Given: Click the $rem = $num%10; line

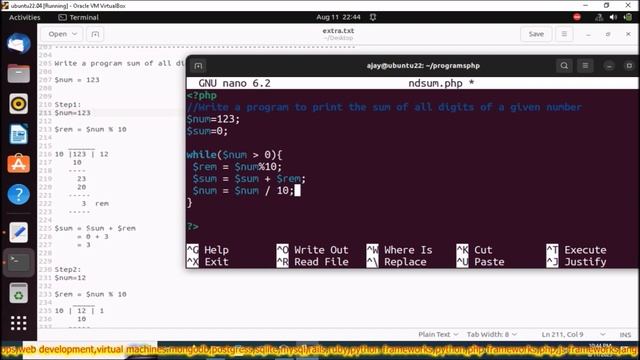Looking at the screenshot, I should (237, 167).
